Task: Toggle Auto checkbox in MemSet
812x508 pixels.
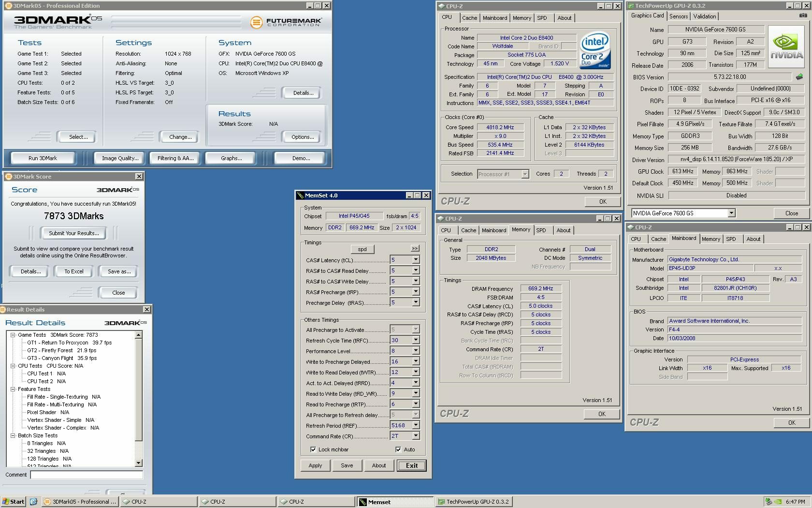Action: pos(398,449)
